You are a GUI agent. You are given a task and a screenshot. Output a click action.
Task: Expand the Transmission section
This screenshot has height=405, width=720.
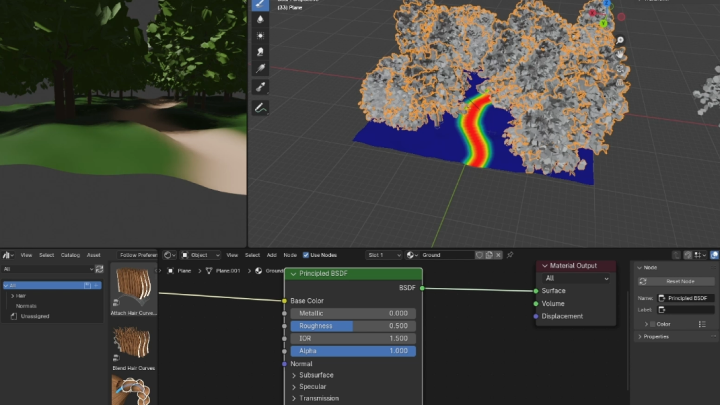tap(294, 398)
